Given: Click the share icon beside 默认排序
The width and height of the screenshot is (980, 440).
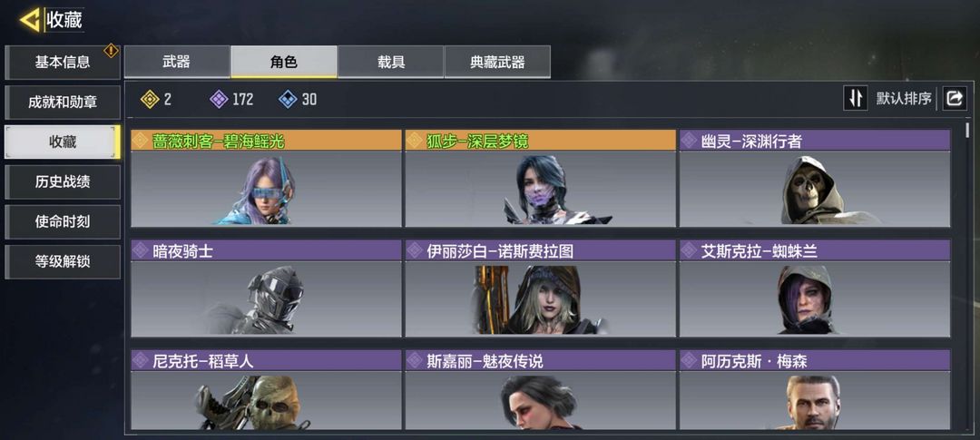Looking at the screenshot, I should (955, 99).
